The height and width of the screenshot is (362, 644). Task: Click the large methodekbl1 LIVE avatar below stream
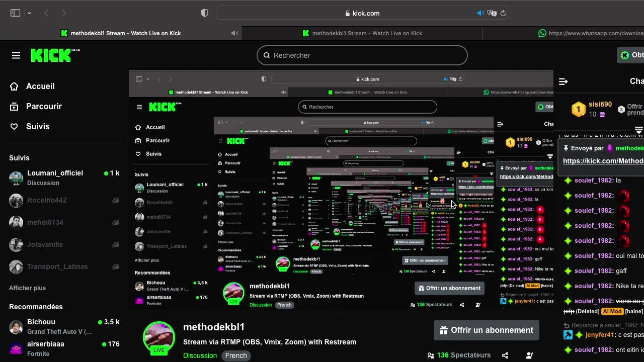(x=159, y=338)
